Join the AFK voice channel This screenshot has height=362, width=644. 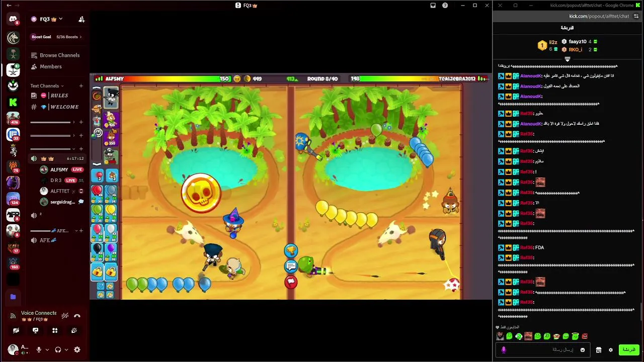click(x=57, y=240)
